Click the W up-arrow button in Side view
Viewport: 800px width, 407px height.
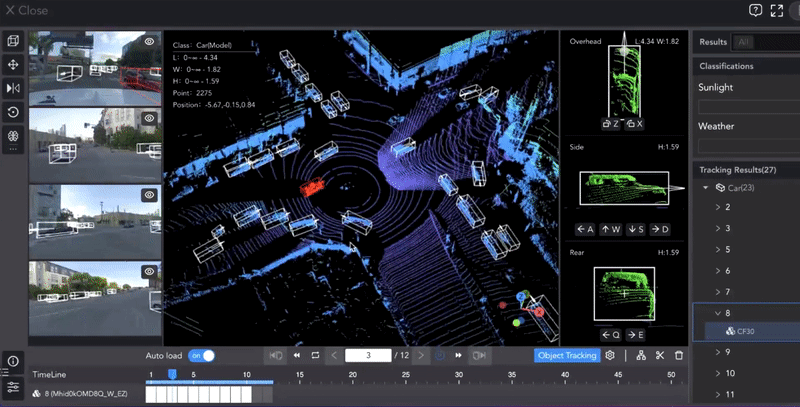pyautogui.click(x=611, y=230)
